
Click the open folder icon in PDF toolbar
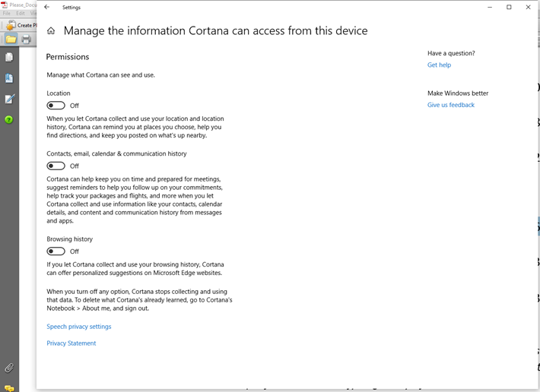(11, 40)
